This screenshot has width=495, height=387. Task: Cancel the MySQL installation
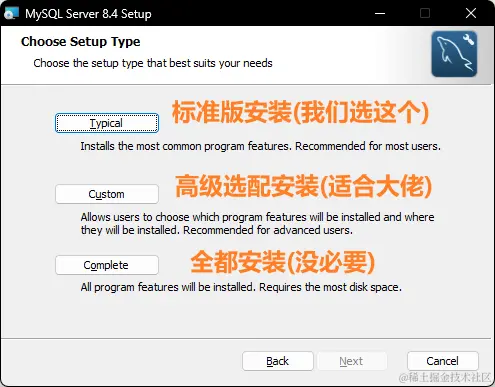(x=443, y=361)
